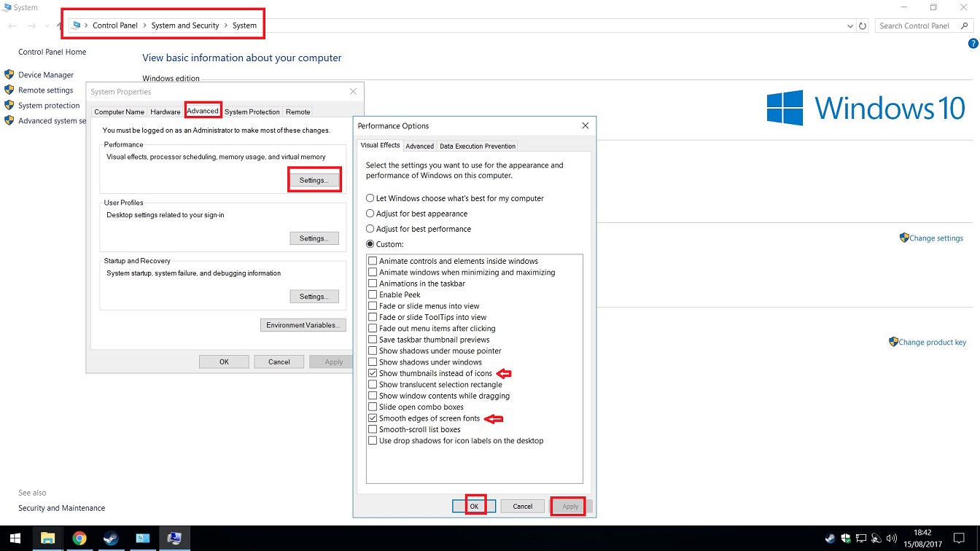Toggle the Enable Peek checkbox
The height and width of the screenshot is (551, 980).
(x=373, y=294)
